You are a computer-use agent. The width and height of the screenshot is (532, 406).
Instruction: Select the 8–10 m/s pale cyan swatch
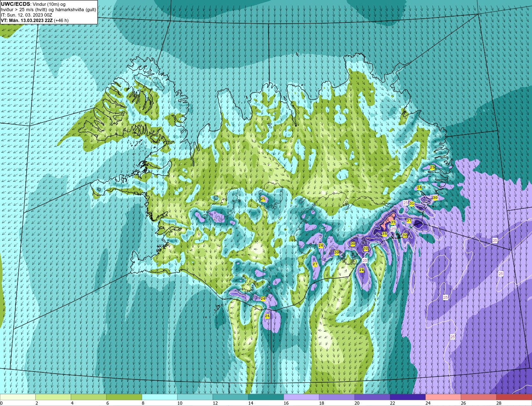(160, 397)
